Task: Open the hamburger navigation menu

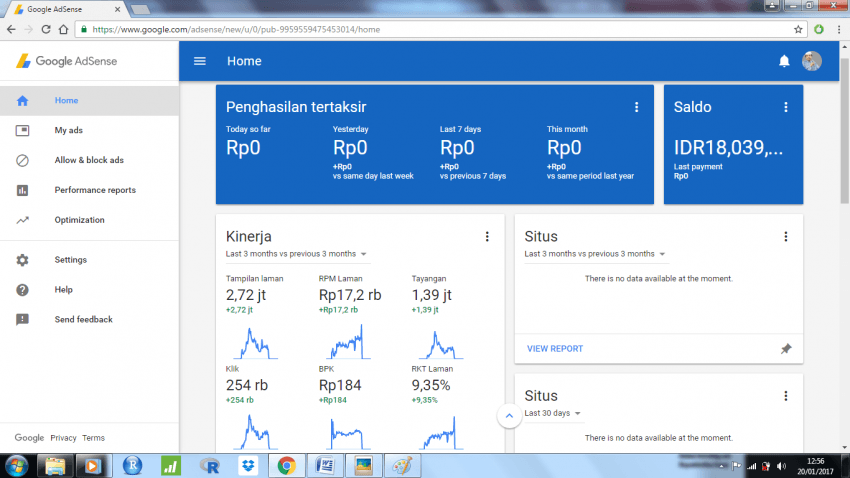Action: (200, 61)
